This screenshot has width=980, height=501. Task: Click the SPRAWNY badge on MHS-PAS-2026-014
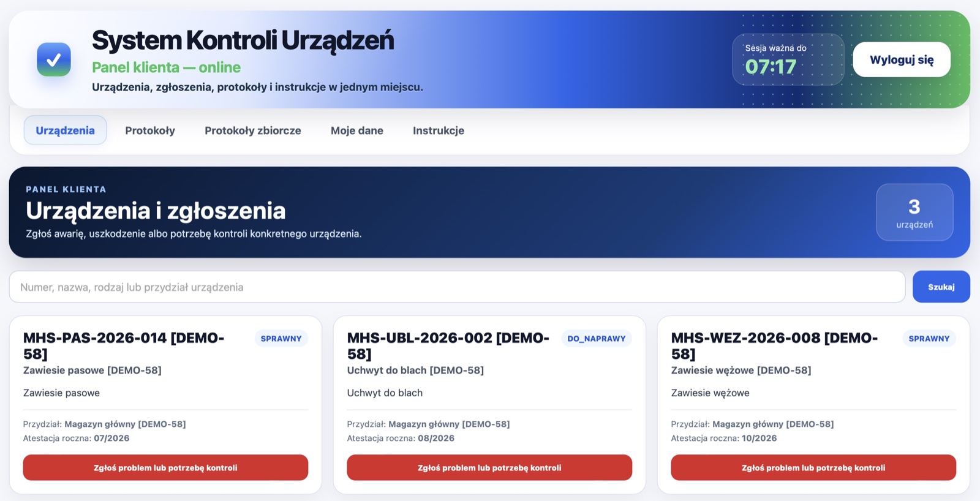[x=281, y=339]
